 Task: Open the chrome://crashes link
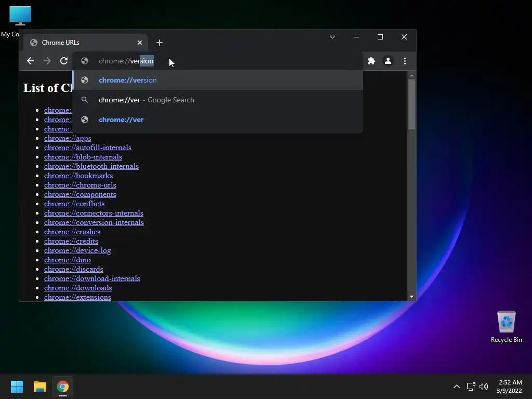pyautogui.click(x=72, y=232)
